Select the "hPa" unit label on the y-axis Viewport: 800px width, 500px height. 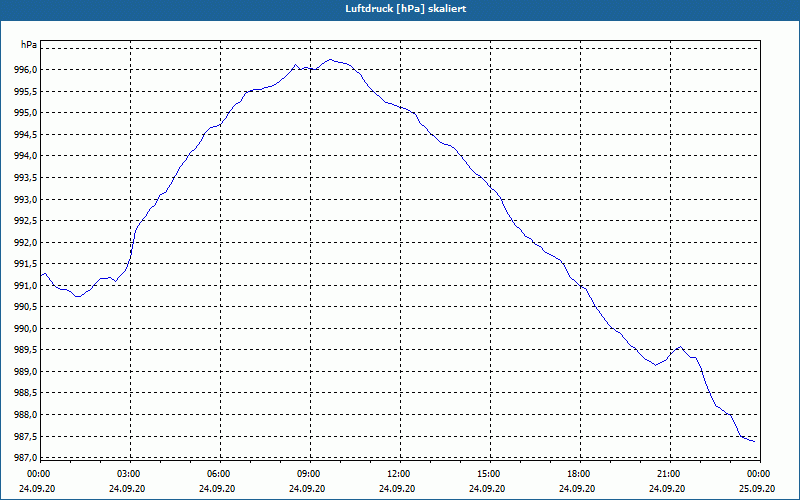29,45
